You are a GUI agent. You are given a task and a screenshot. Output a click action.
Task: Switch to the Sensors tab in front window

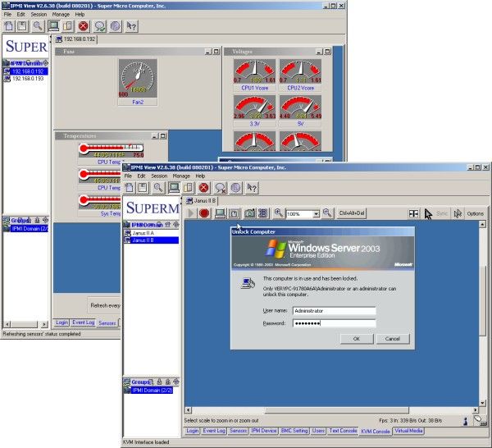238,431
